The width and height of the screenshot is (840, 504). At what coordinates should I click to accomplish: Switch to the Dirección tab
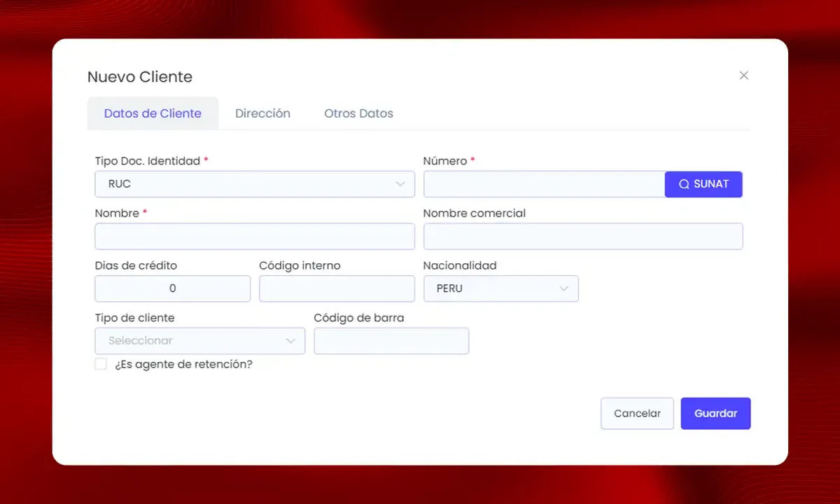[262, 113]
